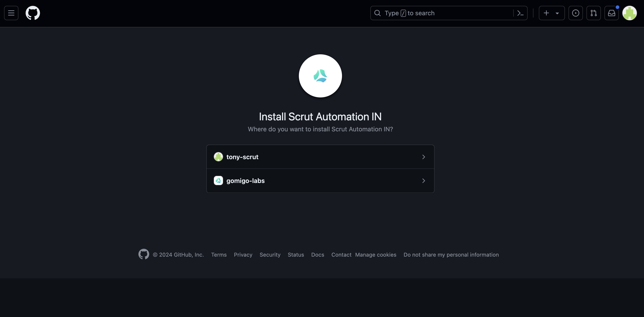Click 'Do not share my personal information'
The width and height of the screenshot is (644, 317).
(451, 255)
